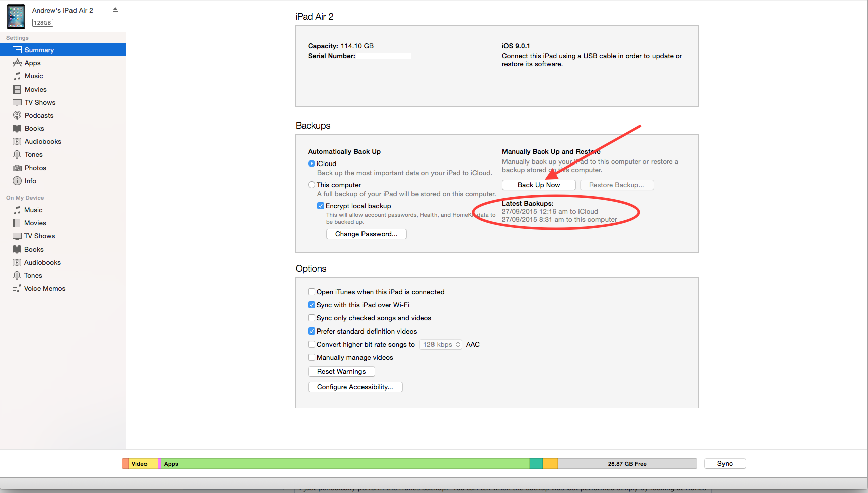The height and width of the screenshot is (493, 868).
Task: Click the Sync button
Action: (x=725, y=463)
